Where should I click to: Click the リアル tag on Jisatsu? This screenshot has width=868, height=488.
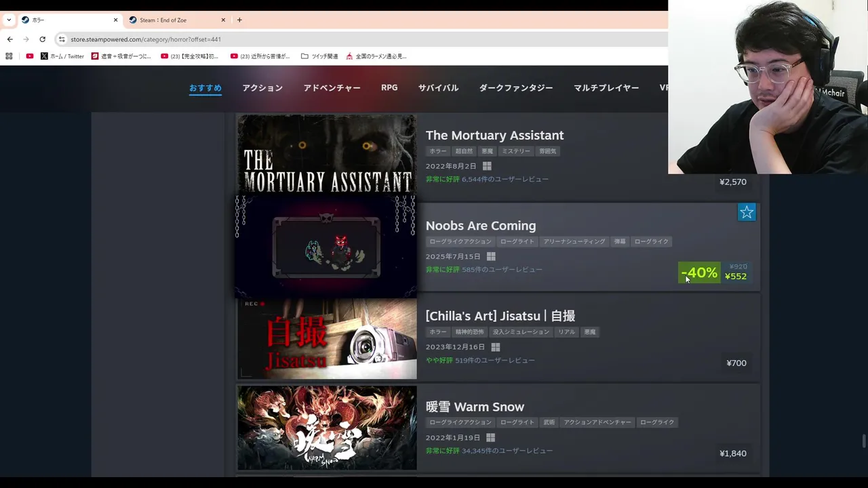(566, 332)
